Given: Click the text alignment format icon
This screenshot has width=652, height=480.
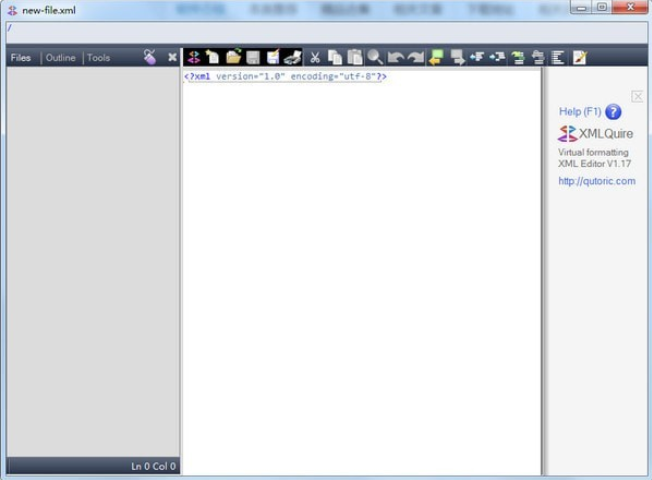Looking at the screenshot, I should 558,57.
